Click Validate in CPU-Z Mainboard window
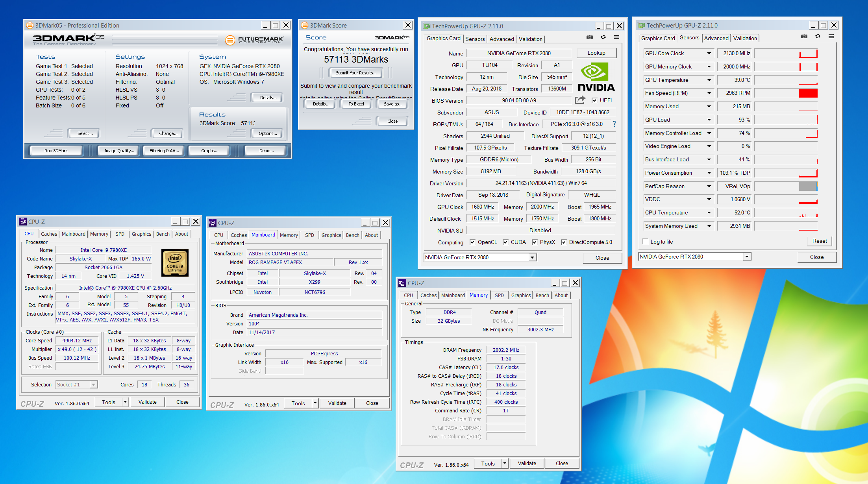 click(x=337, y=403)
